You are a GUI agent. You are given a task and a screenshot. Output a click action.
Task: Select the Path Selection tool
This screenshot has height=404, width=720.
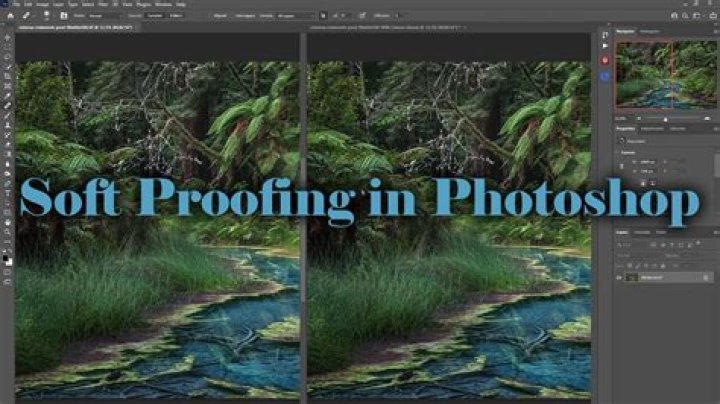[7, 203]
